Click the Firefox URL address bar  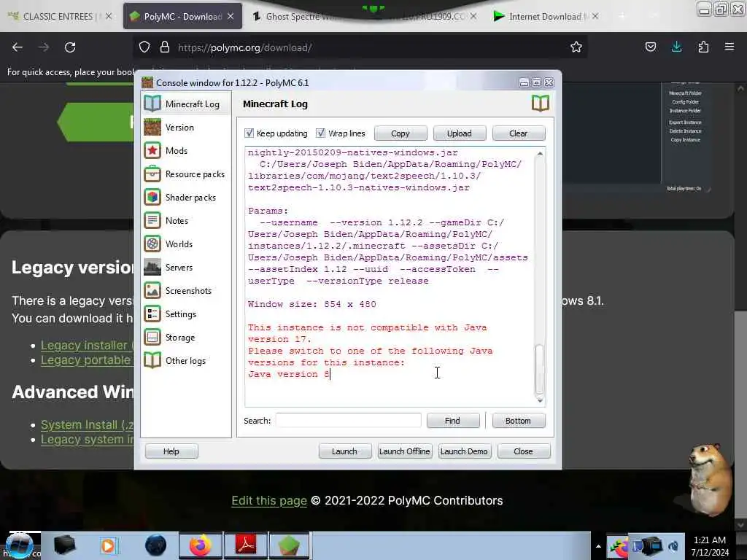(362, 47)
